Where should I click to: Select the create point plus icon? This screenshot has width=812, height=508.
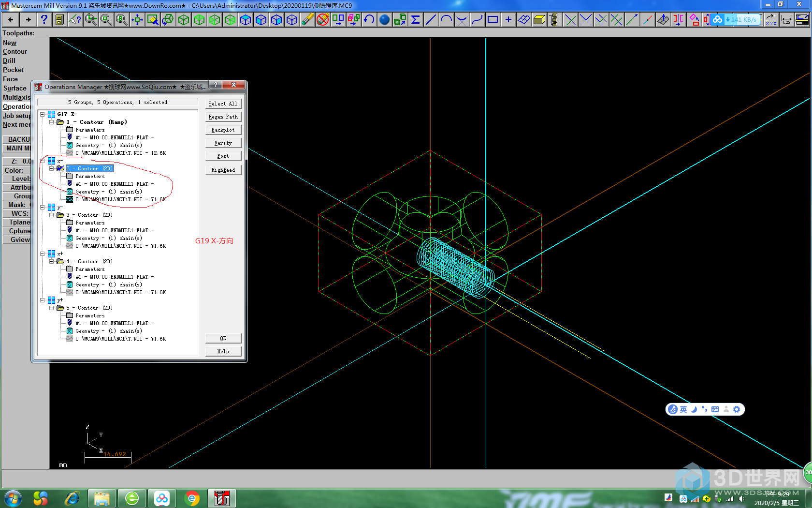pyautogui.click(x=508, y=19)
